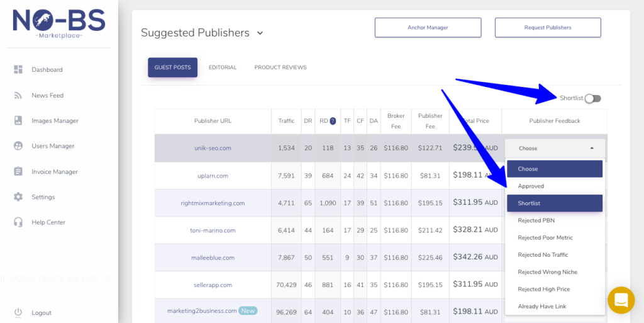Click the Help Center headset icon

point(18,222)
